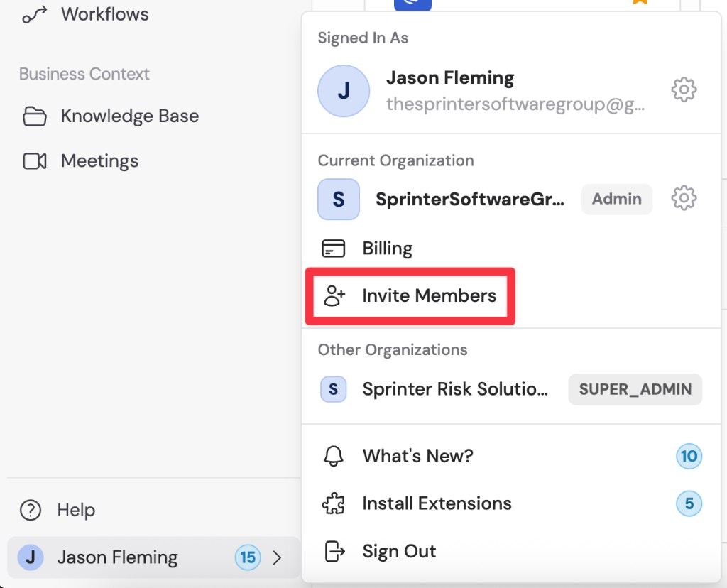Click the 15 notification count badge
This screenshot has width=727, height=588.
coord(248,557)
